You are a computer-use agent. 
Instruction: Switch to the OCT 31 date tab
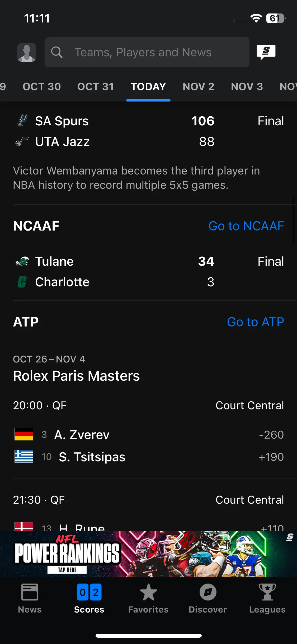96,87
